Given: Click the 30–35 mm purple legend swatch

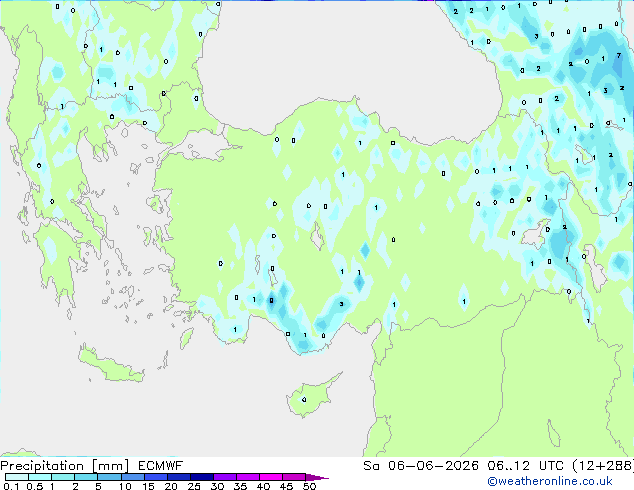Looking at the screenshot, I should click(x=224, y=477).
